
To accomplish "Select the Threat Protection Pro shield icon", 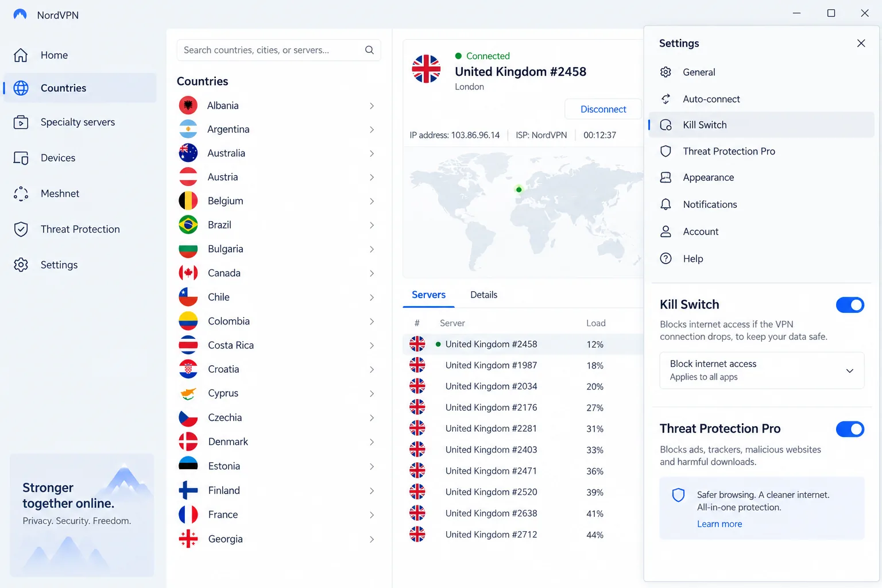I will click(666, 151).
